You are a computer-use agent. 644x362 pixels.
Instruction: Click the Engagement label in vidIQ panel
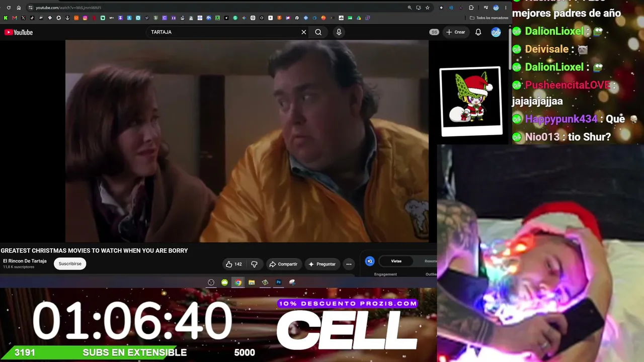[x=385, y=275]
